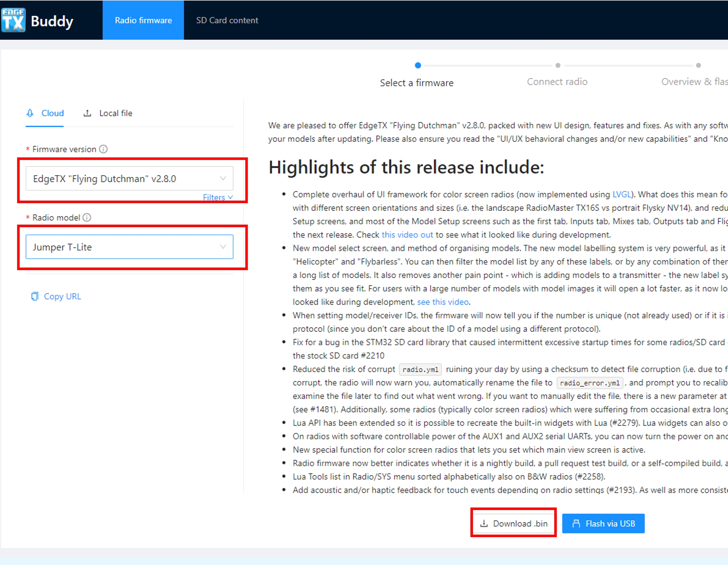
Task: Select the Radio firmware tab
Action: coord(143,20)
